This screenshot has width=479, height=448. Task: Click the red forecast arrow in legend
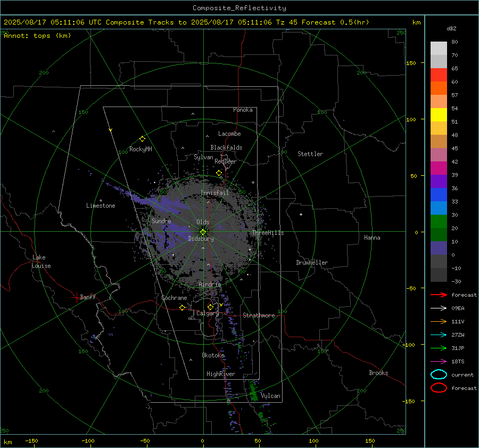(439, 295)
